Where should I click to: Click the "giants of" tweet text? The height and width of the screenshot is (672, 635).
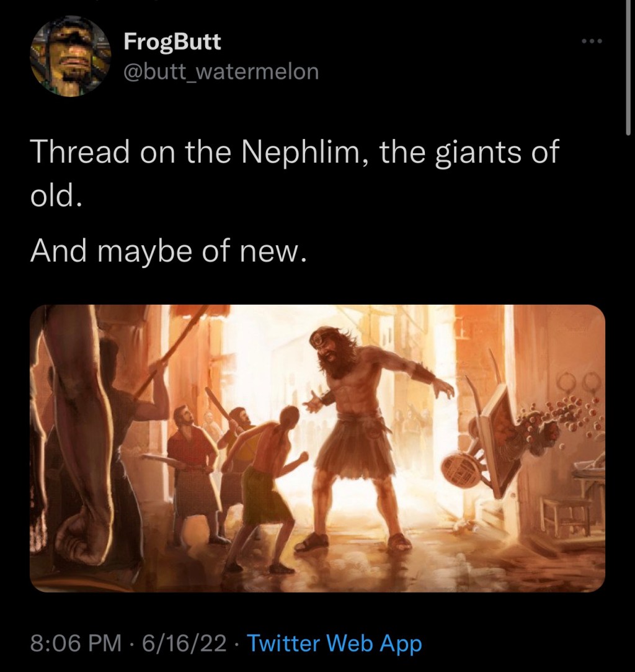[495, 153]
